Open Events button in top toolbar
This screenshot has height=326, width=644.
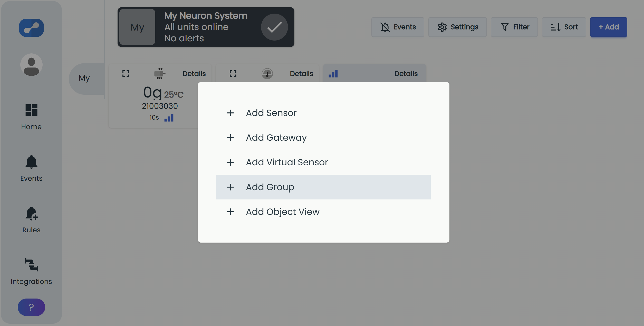click(x=398, y=27)
